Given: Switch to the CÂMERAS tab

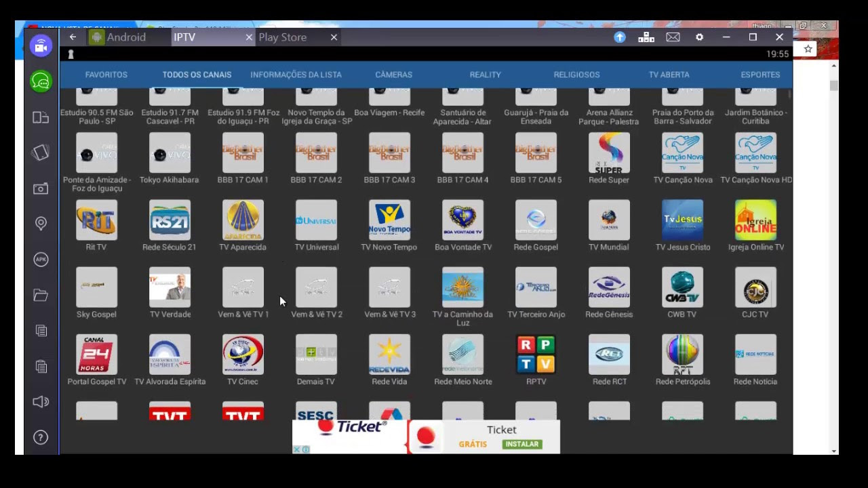Looking at the screenshot, I should tap(394, 75).
